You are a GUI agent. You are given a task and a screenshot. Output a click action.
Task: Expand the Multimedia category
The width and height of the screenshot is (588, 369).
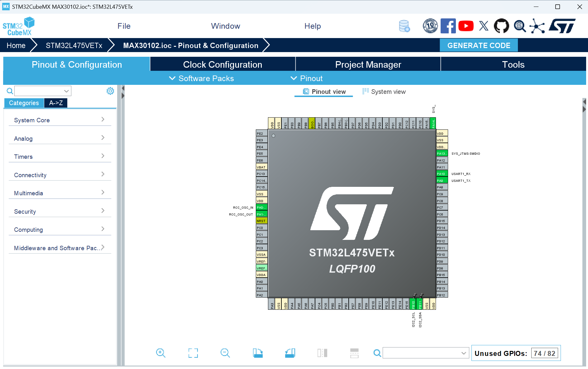click(x=60, y=193)
